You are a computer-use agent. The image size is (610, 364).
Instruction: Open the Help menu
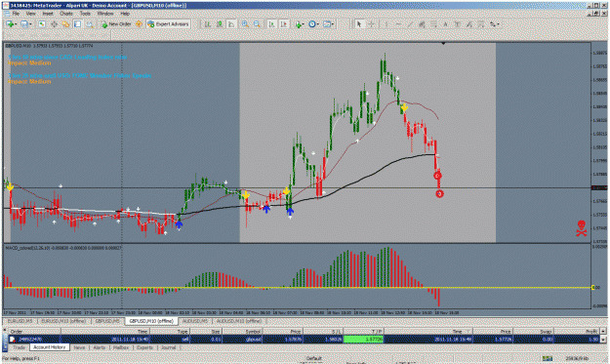125,14
